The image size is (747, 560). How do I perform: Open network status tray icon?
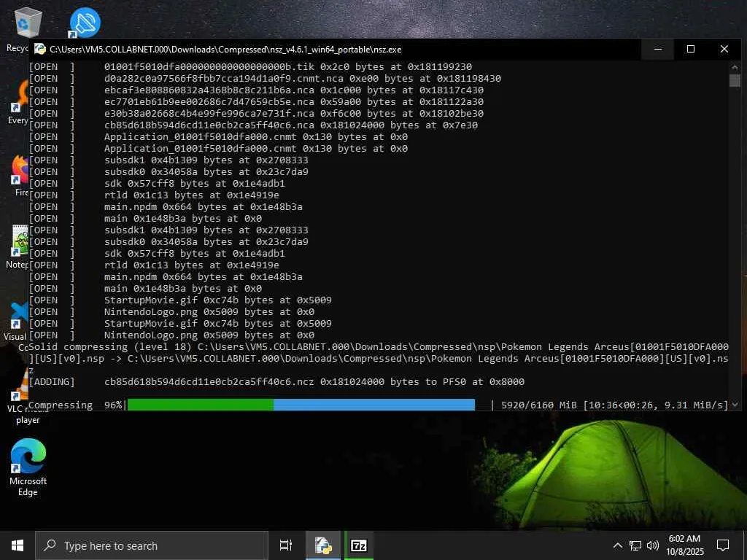pyautogui.click(x=635, y=545)
